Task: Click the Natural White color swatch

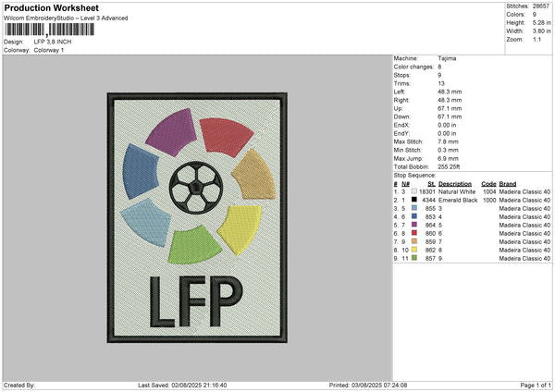Action: (414, 191)
